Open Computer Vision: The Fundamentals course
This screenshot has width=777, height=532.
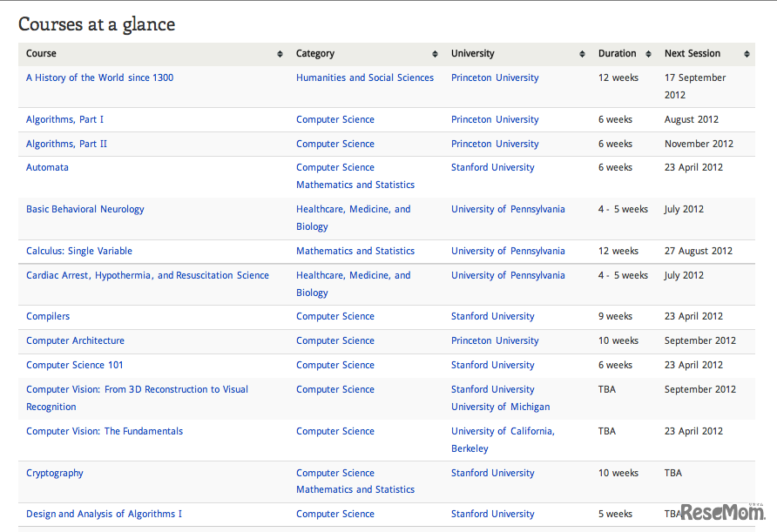(104, 431)
